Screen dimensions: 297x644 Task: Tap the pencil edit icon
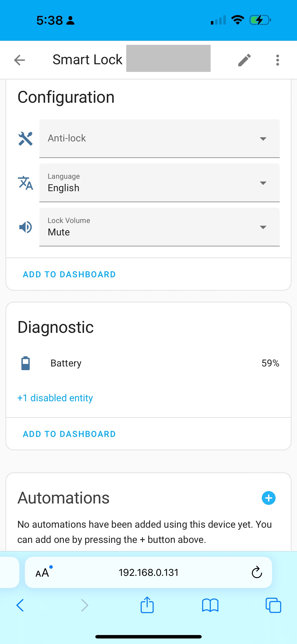pos(244,60)
